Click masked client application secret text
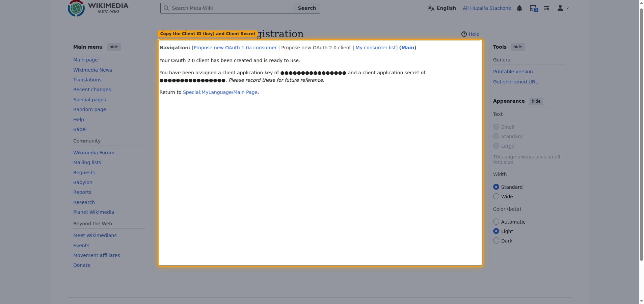The width and height of the screenshot is (644, 304). 192,80
